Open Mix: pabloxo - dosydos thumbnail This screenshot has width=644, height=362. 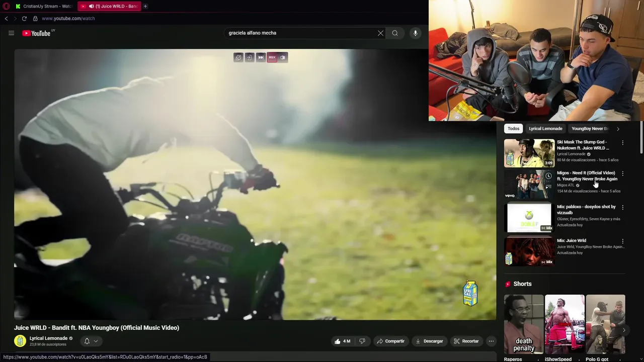(529, 217)
